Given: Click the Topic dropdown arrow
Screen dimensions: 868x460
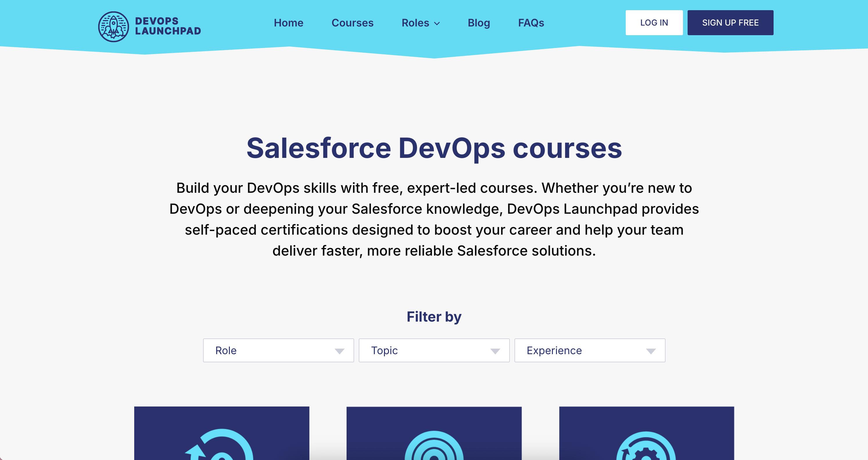Looking at the screenshot, I should click(495, 351).
